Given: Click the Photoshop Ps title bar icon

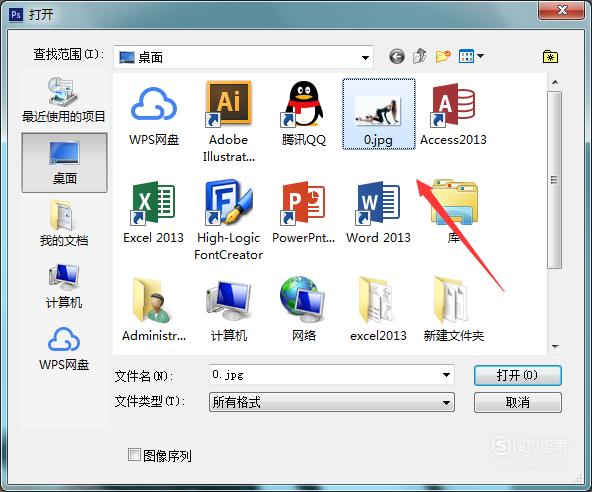Looking at the screenshot, I should click(16, 15).
